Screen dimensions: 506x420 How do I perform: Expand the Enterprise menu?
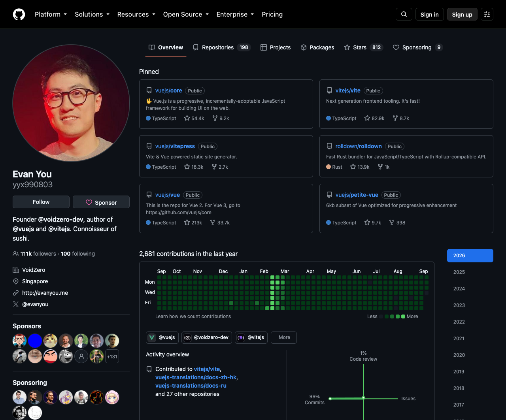[x=235, y=14]
